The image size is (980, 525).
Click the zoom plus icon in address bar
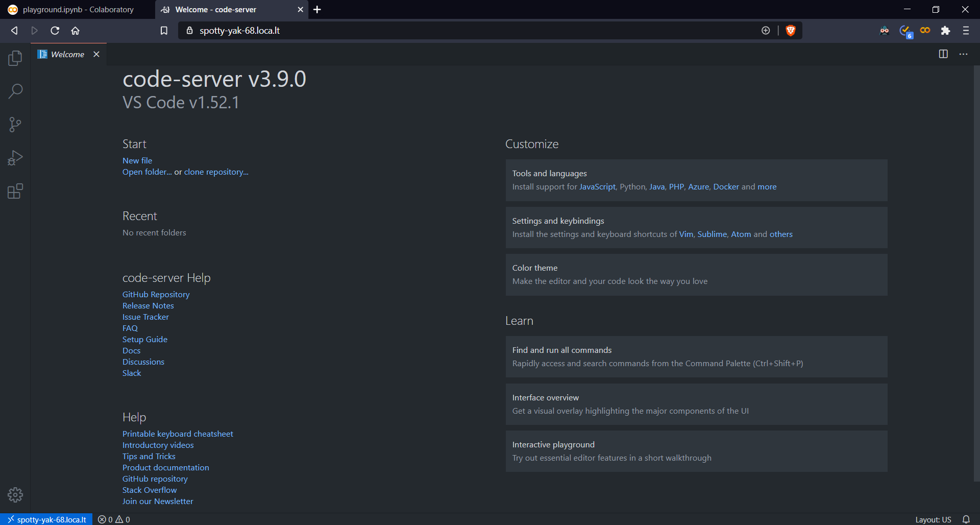click(766, 31)
